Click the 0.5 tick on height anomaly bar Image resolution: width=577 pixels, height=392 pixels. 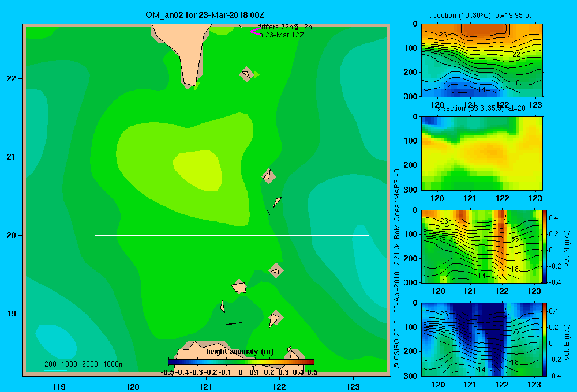tap(312, 372)
